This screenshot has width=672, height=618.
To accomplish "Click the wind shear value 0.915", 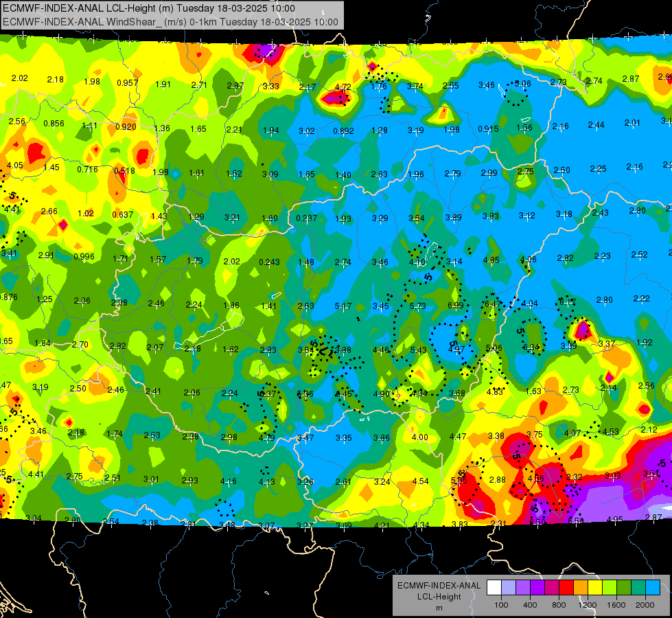I will [489, 129].
